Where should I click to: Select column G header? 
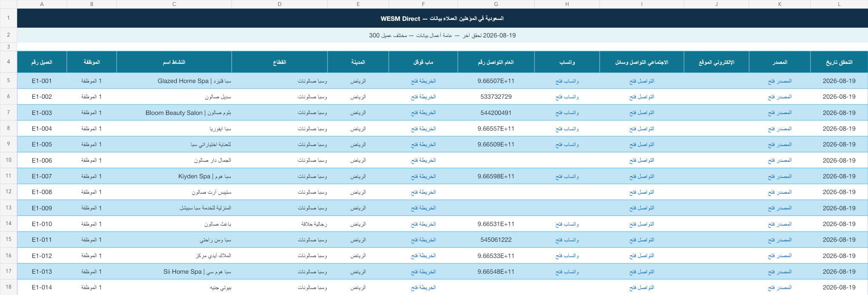coord(496,4)
